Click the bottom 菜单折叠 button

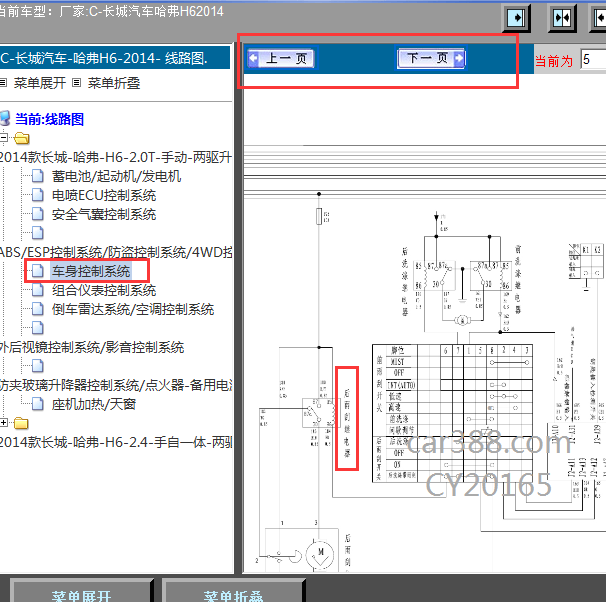(233, 591)
